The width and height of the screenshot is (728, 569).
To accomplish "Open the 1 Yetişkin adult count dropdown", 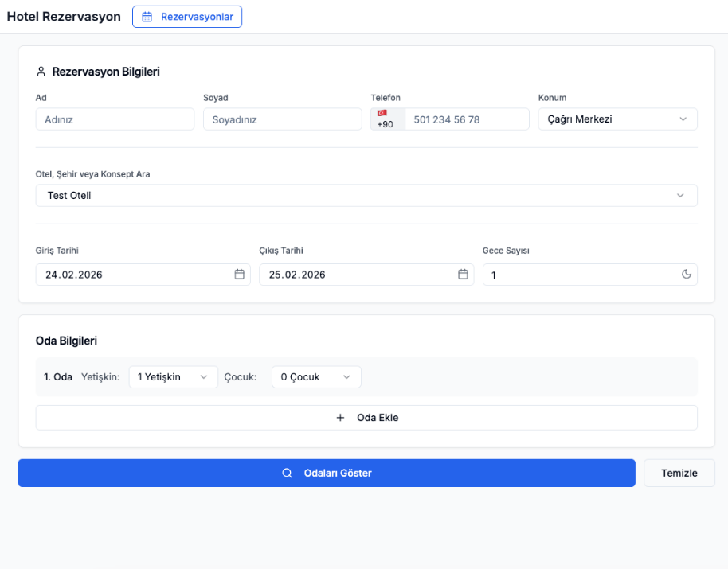I will pyautogui.click(x=173, y=377).
